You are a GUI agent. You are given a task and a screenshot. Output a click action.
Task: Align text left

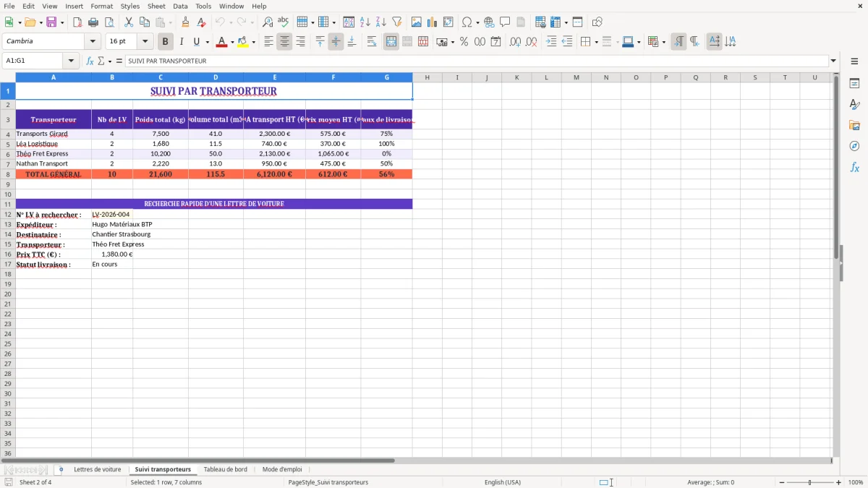[x=268, y=42]
